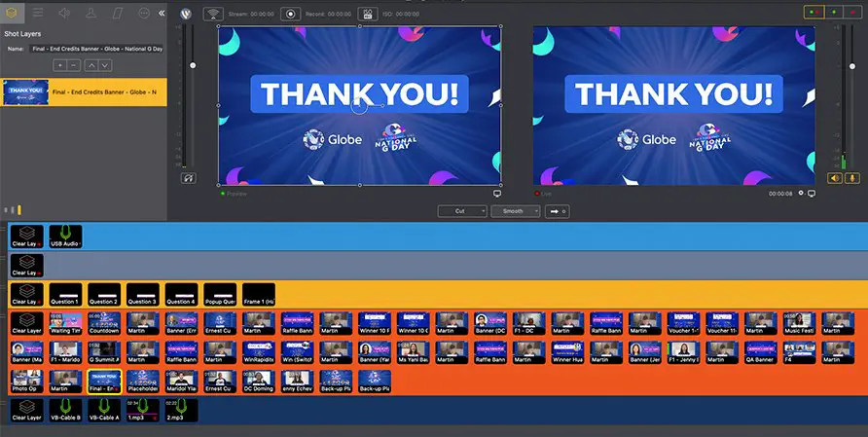Viewport: 868px width, 437px height.
Task: Select the Question 1 title shot
Action: tap(65, 294)
